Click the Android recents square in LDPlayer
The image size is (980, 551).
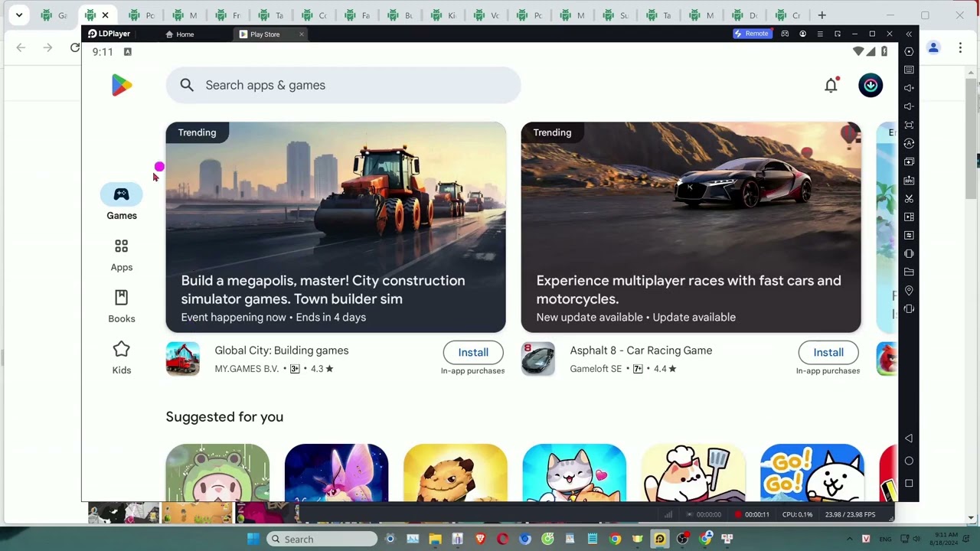click(x=909, y=483)
